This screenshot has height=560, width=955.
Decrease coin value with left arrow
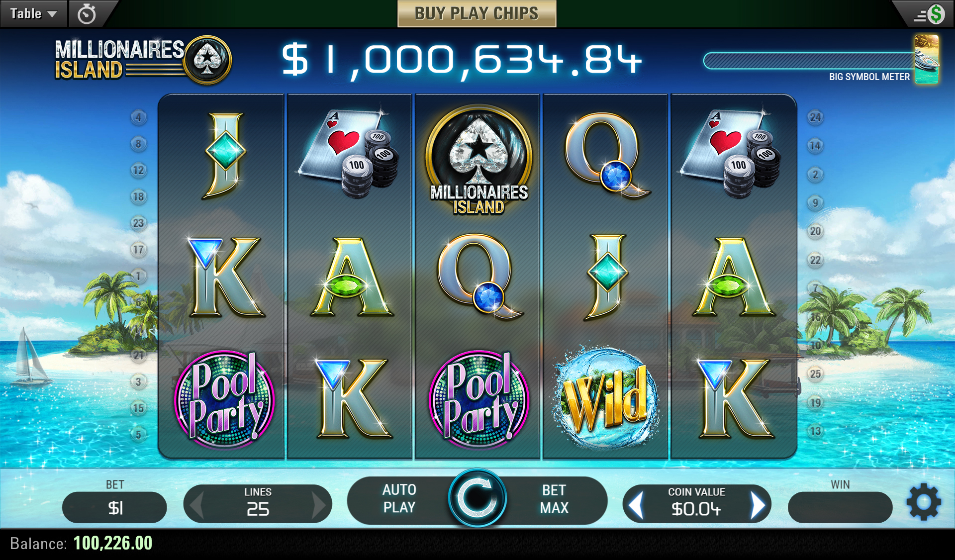(636, 505)
